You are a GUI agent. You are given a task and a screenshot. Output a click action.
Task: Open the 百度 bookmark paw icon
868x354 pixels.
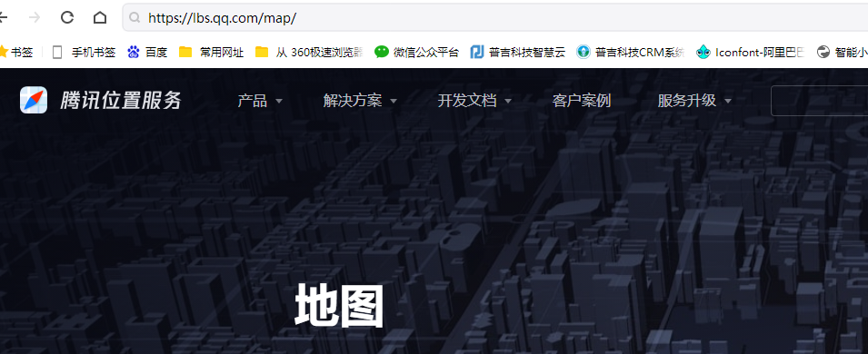(x=134, y=52)
